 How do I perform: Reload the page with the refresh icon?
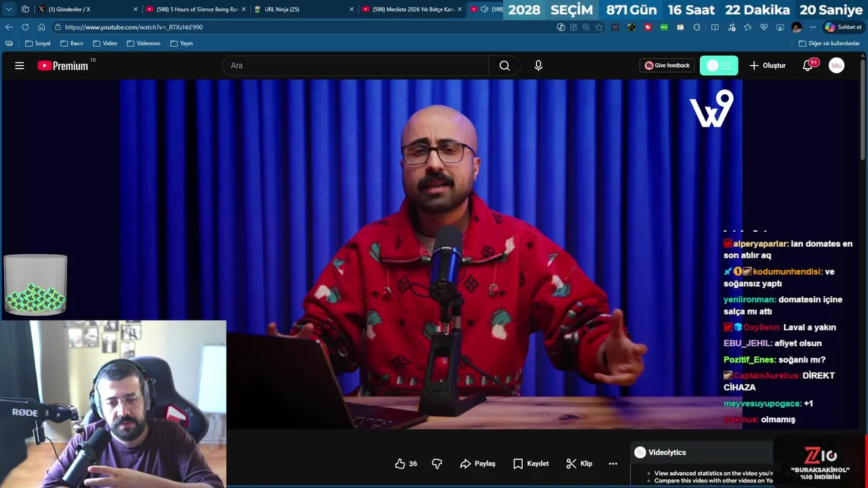tap(25, 27)
